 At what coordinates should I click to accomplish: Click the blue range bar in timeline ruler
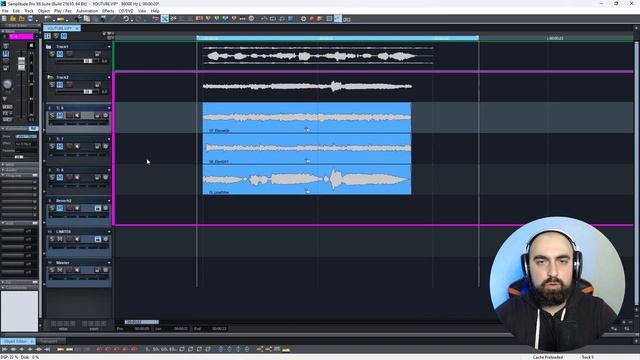[x=338, y=38]
